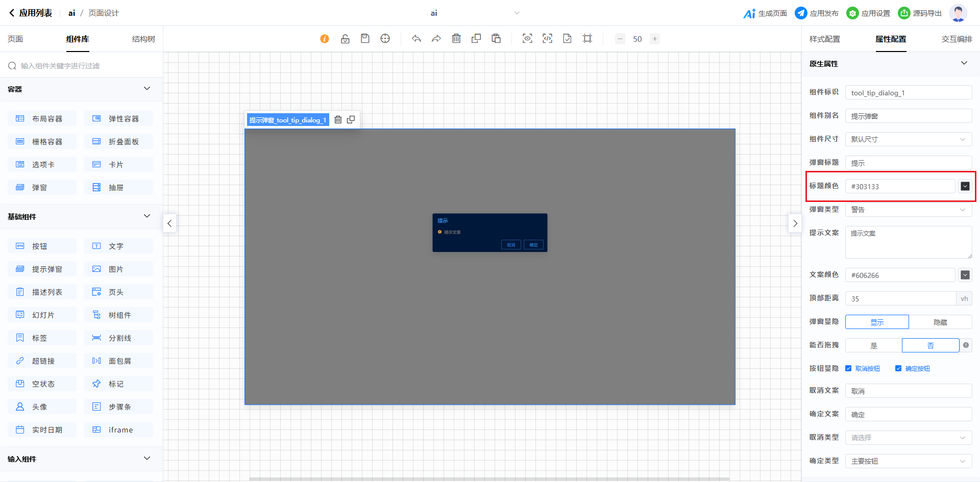Open the 组件尺寸 dropdown
Viewport: 980px width, 482px height.
[x=908, y=139]
